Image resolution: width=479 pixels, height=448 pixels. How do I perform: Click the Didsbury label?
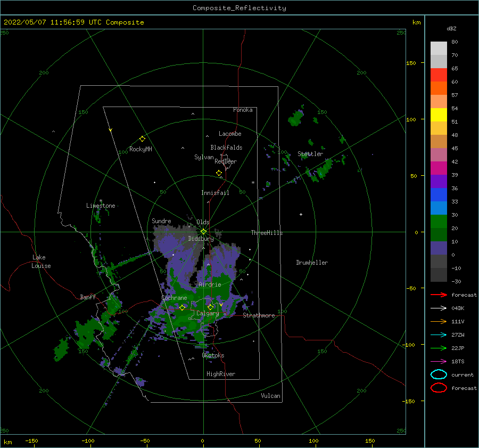pyautogui.click(x=201, y=239)
